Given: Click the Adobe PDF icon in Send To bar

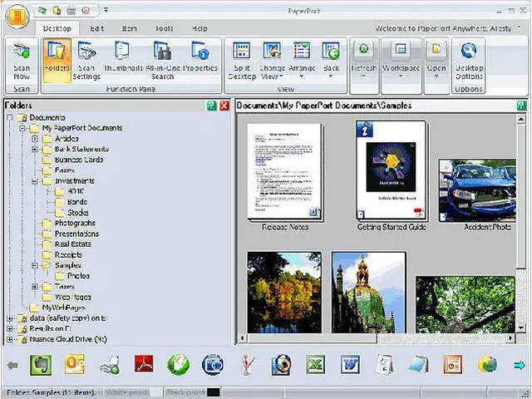Looking at the screenshot, I should [x=145, y=365].
